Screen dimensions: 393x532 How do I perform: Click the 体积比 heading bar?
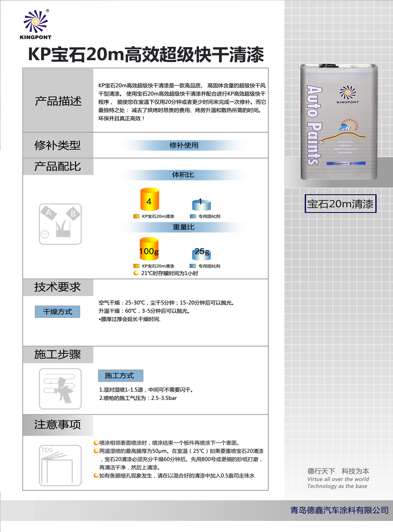[184, 175]
